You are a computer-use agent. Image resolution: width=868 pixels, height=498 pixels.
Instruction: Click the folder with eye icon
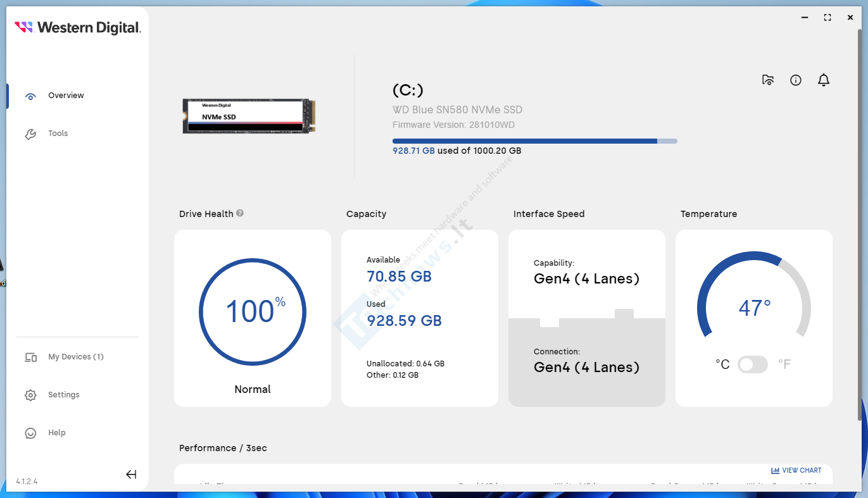[x=768, y=80]
